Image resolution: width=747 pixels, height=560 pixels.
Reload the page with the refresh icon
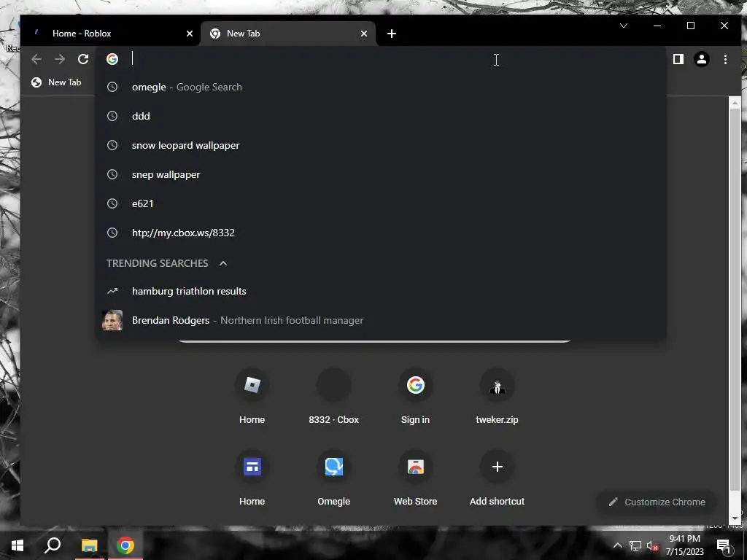coord(83,59)
